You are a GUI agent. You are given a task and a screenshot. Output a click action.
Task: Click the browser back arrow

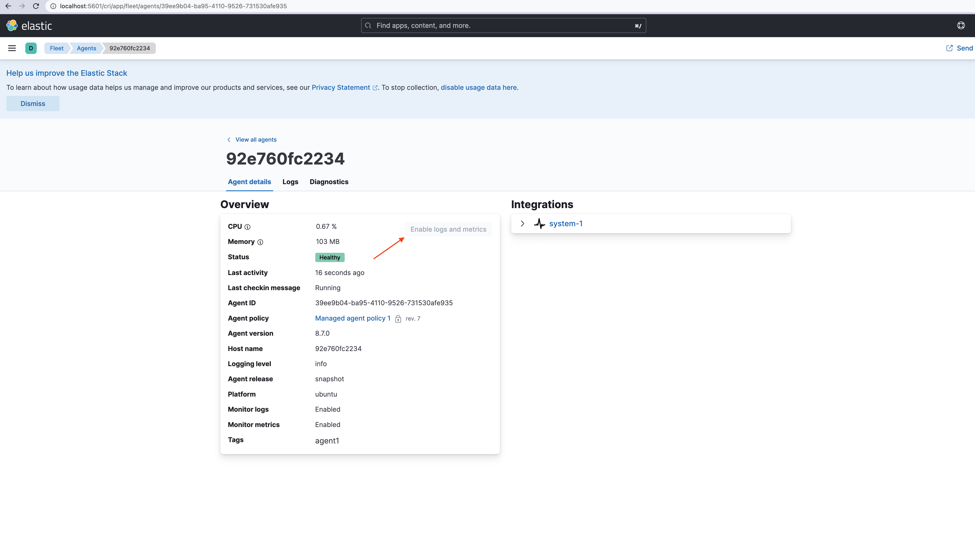[x=8, y=6]
